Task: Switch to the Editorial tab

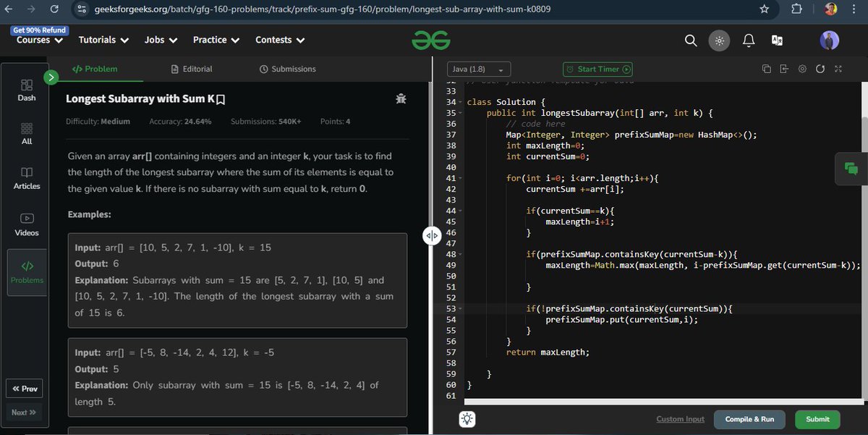Action: (x=192, y=69)
